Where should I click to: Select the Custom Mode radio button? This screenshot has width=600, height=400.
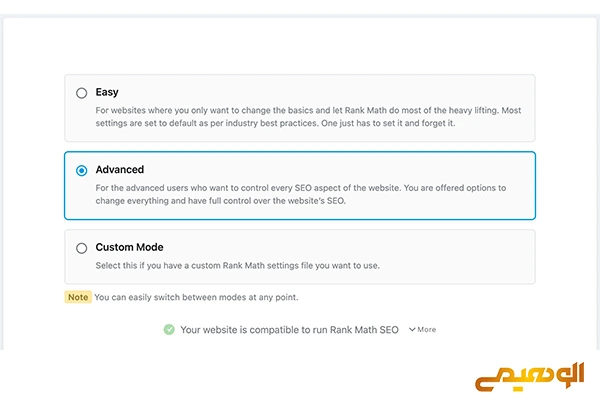(x=82, y=248)
